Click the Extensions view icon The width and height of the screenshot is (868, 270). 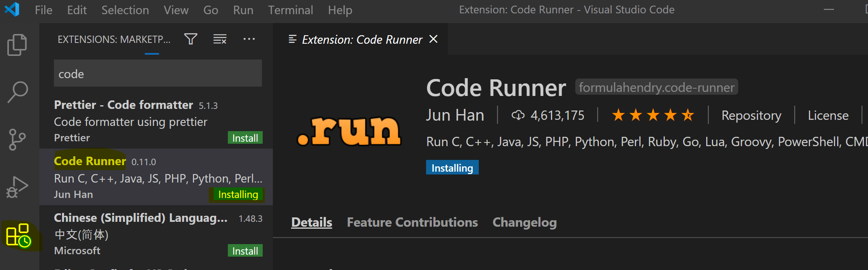[18, 235]
